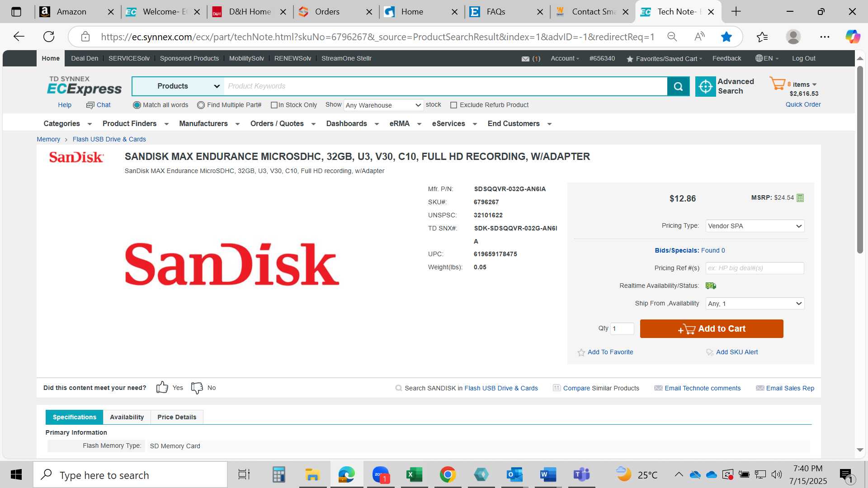Click the Add to Cart button

click(x=712, y=329)
